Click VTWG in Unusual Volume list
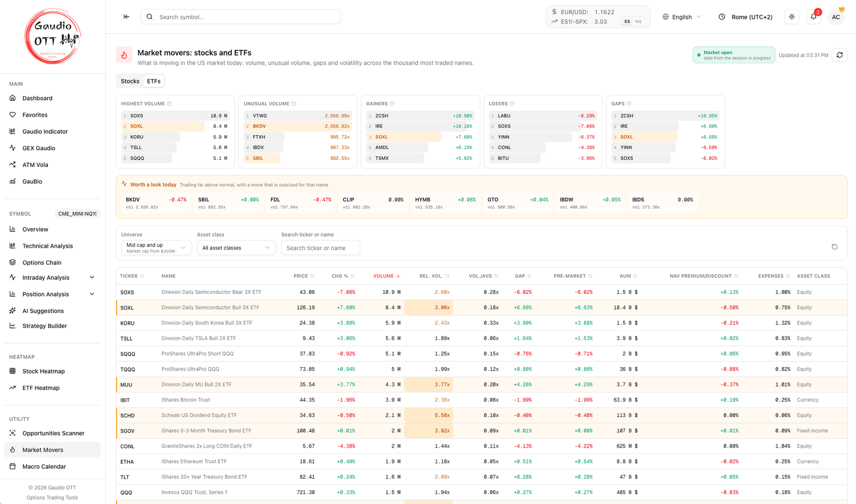The image size is (856, 504). [x=298, y=116]
